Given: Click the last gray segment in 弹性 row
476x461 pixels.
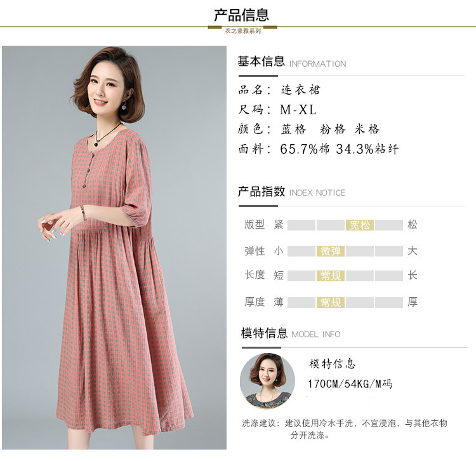Looking at the screenshot, I should pos(389,251).
